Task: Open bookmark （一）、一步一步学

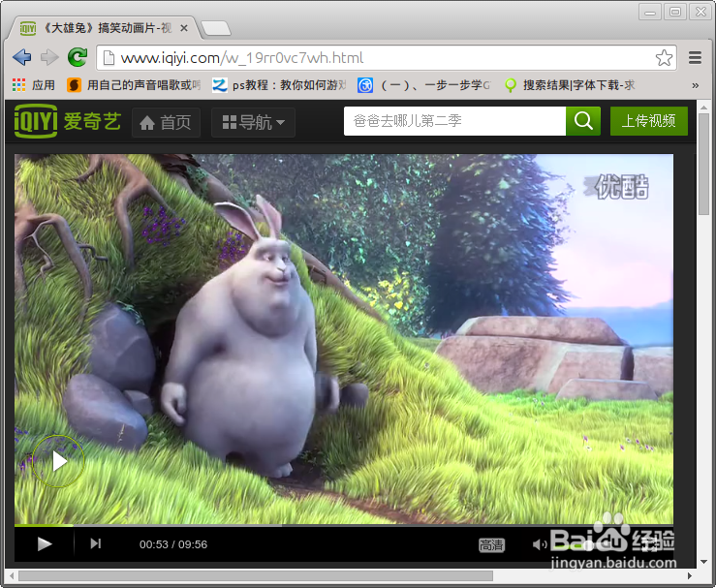Action: (424, 85)
